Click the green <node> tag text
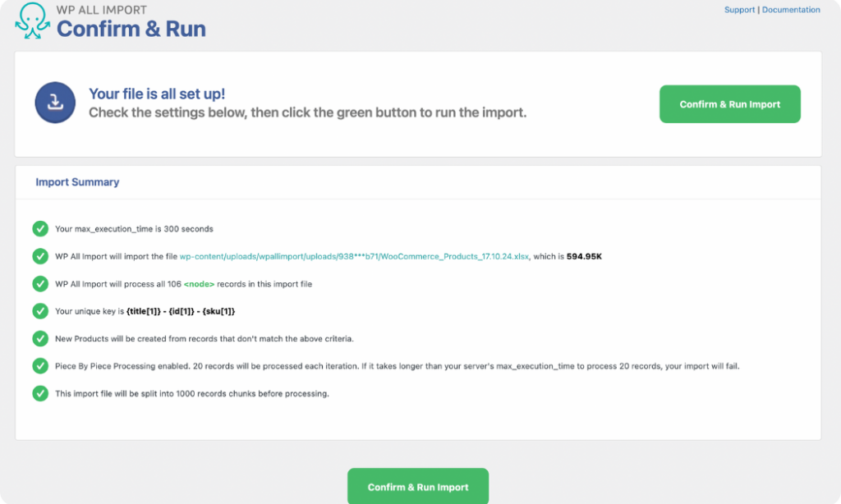The width and height of the screenshot is (841, 504). [199, 284]
